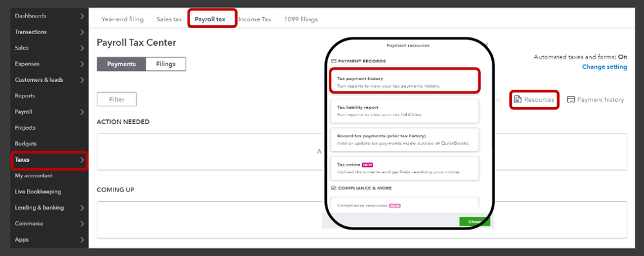Open the Payment history link text

600,99
